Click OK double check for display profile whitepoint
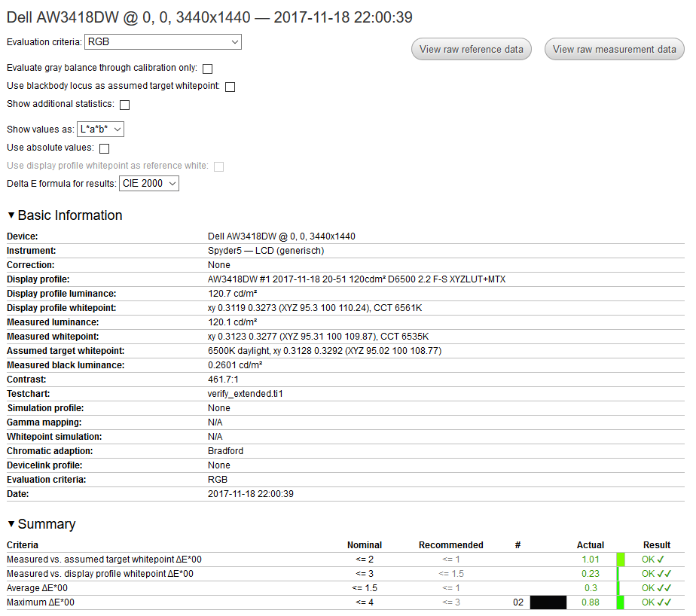 coord(656,573)
